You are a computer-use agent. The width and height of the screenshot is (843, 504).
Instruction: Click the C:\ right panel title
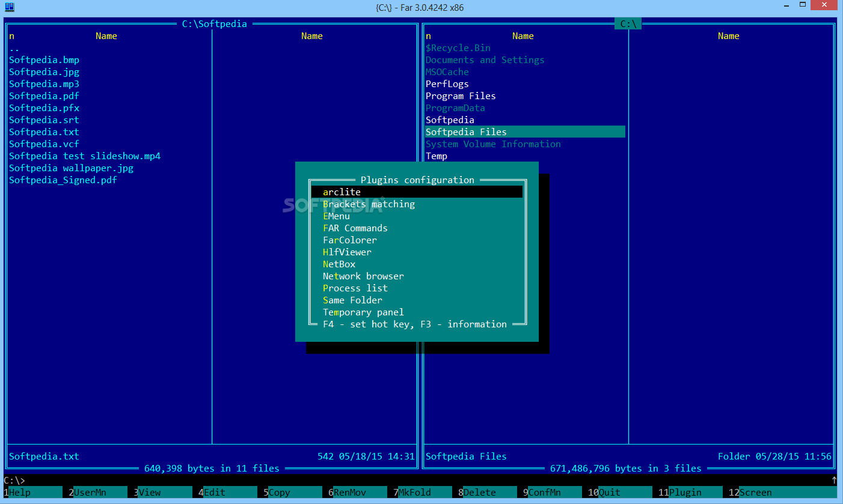pos(628,24)
